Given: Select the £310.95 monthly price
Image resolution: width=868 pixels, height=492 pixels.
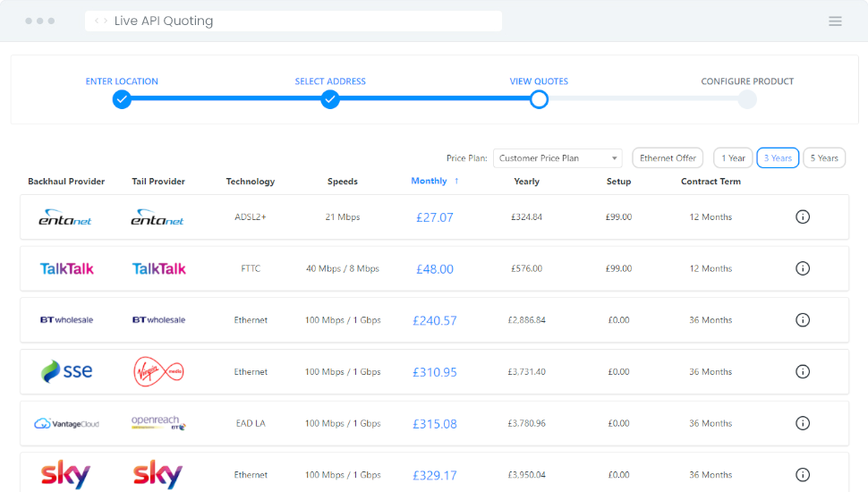Looking at the screenshot, I should pyautogui.click(x=435, y=372).
